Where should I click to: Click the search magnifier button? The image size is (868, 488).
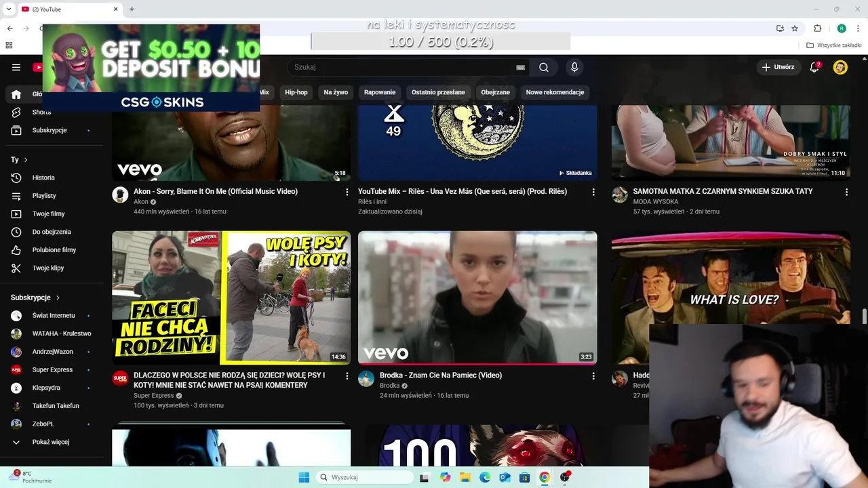pos(544,67)
